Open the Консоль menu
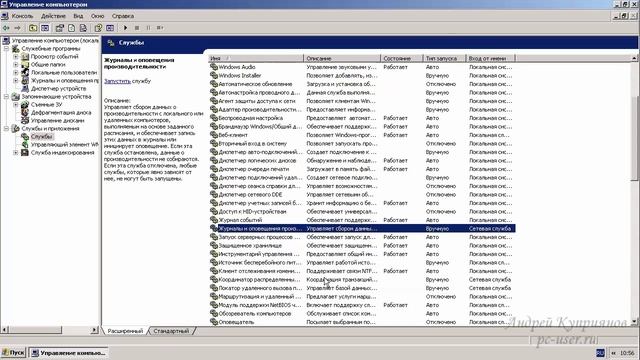The height and width of the screenshot is (360, 640). coord(22,16)
